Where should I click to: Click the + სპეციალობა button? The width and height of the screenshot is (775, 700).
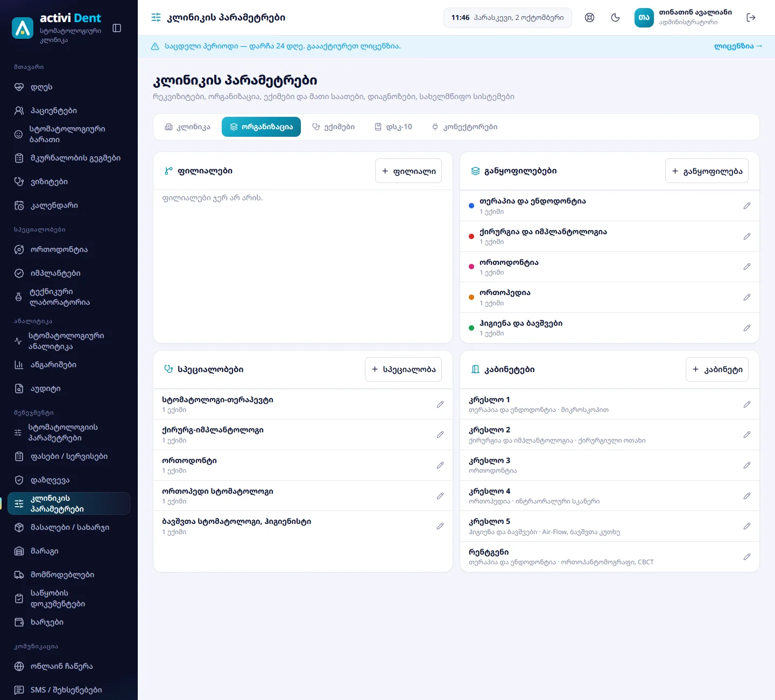403,369
